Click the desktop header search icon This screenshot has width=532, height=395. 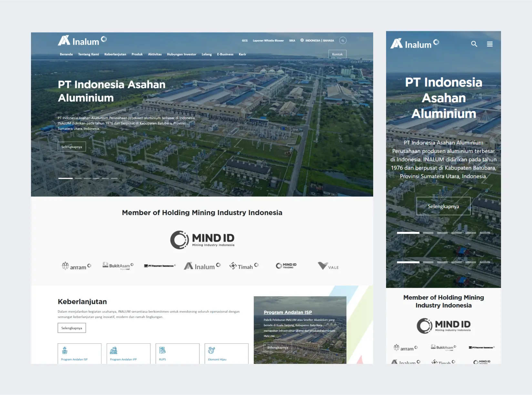click(x=343, y=41)
